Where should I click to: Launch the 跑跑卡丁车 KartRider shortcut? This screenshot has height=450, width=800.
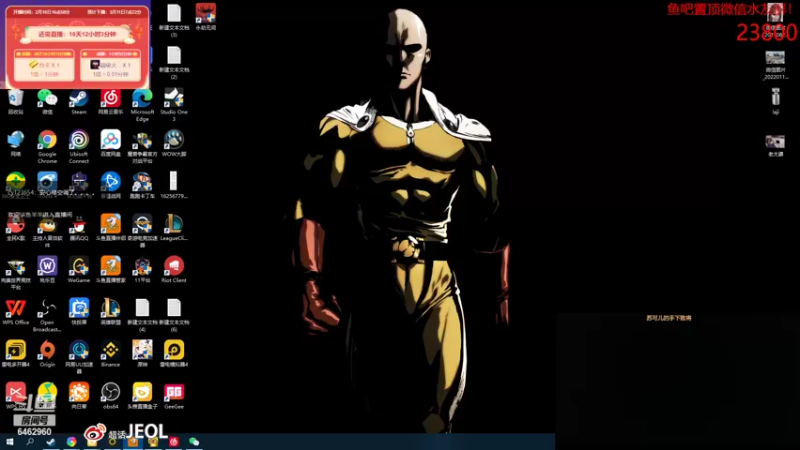(x=142, y=185)
